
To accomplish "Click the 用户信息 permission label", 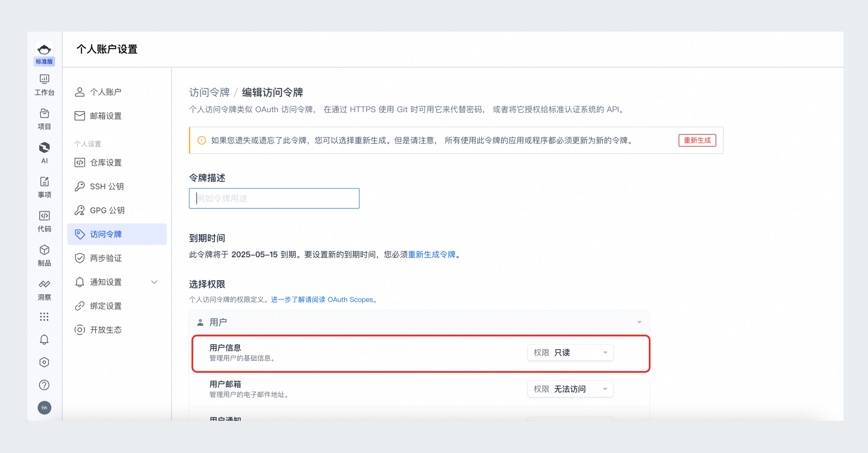I will pyautogui.click(x=225, y=348).
